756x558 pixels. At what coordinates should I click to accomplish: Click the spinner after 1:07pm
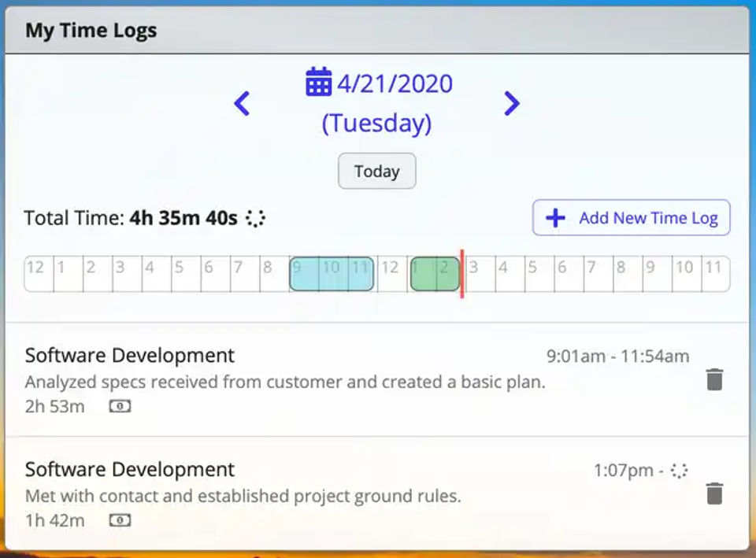click(680, 471)
